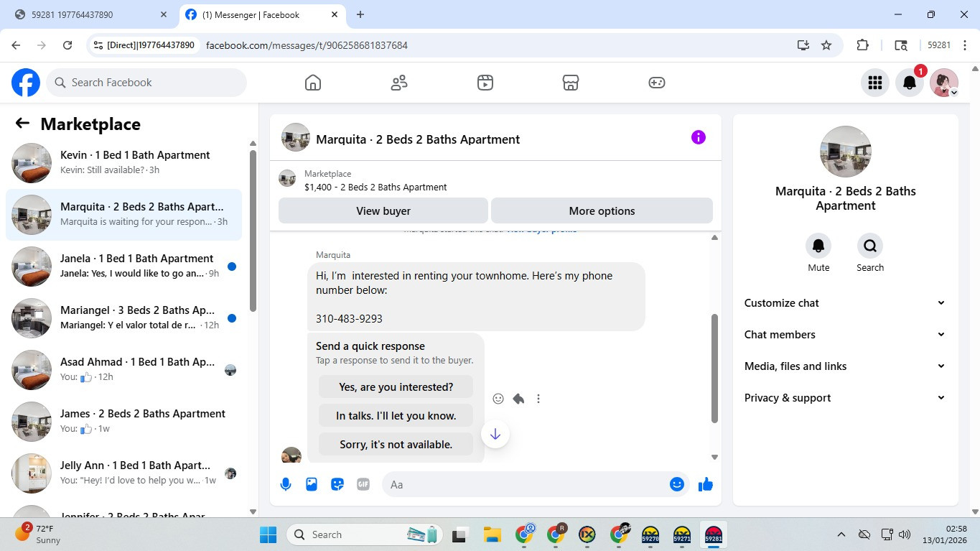Choose a GIF icon

tap(363, 484)
